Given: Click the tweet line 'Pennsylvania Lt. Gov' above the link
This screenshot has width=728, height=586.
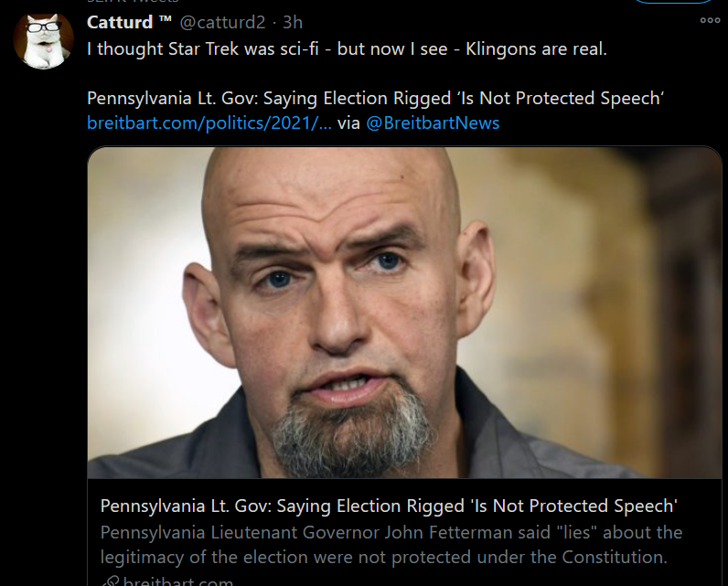Looking at the screenshot, I should 375,98.
